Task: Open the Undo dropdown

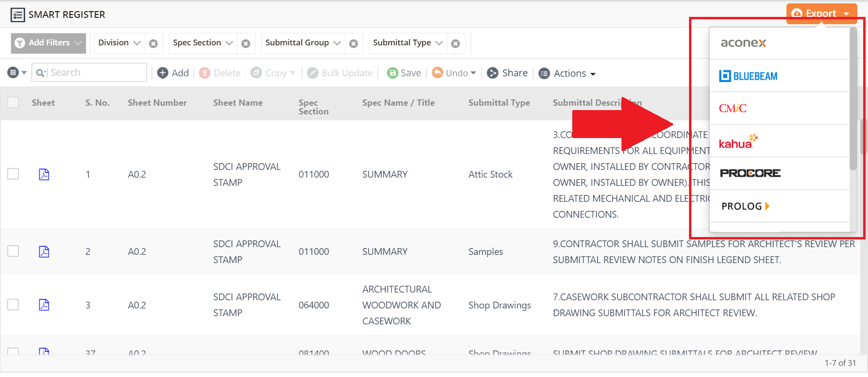Action: pyautogui.click(x=454, y=73)
